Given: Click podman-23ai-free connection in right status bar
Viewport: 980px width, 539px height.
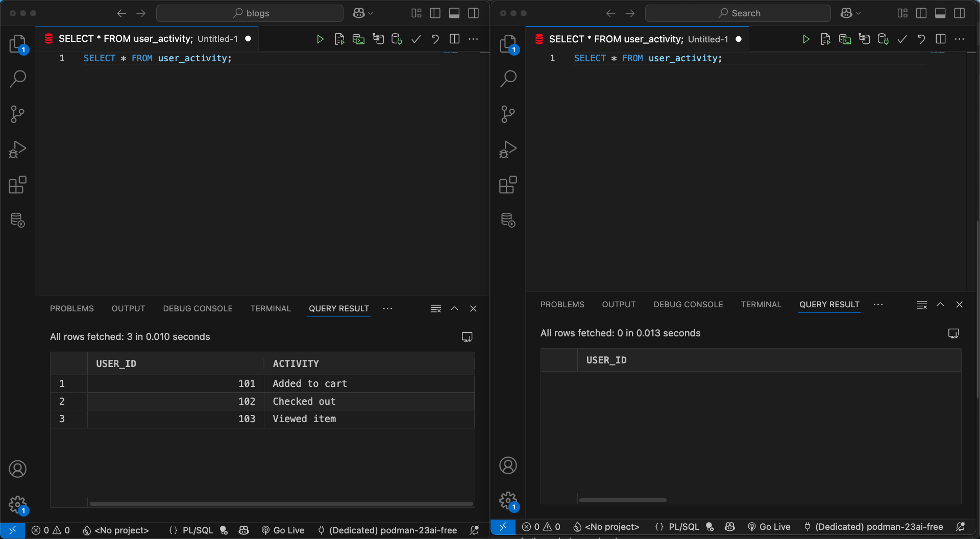Looking at the screenshot, I should (x=873, y=527).
